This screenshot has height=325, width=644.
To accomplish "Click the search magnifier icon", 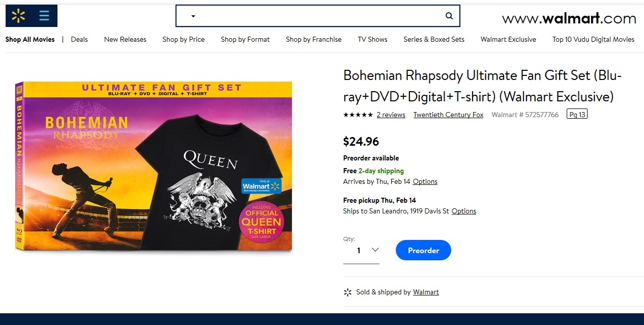I will [448, 16].
